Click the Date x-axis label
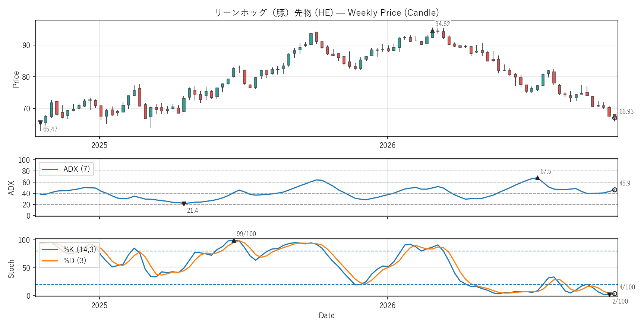 pyautogui.click(x=326, y=315)
